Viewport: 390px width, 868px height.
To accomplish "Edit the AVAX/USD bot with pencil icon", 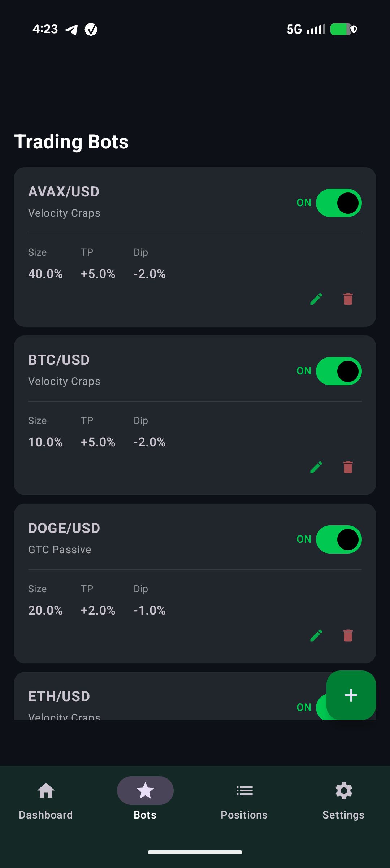I will [x=316, y=299].
